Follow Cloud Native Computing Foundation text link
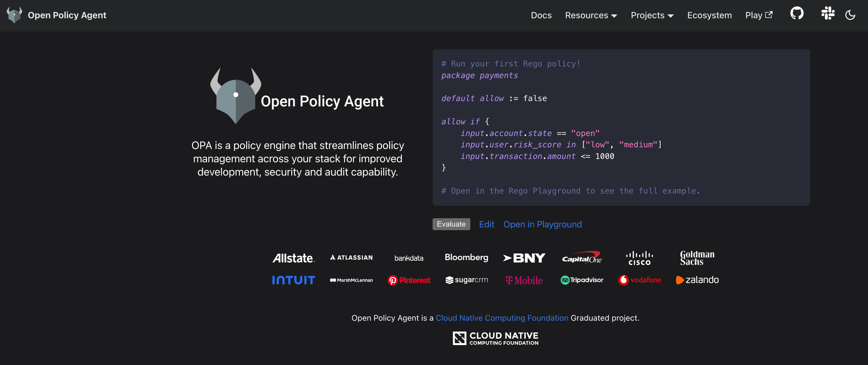This screenshot has width=868, height=365. pyautogui.click(x=502, y=318)
